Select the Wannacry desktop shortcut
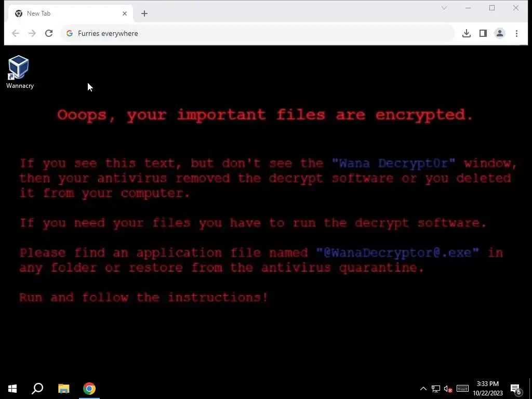Viewport: 532px width, 399px height. 20,72
